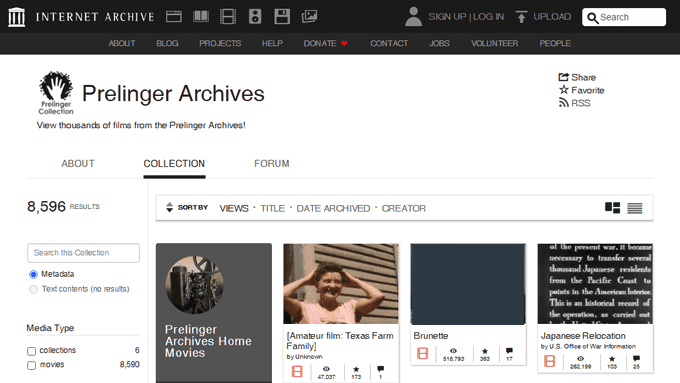The image size is (680, 383).
Task: Sort results by Date Archived
Action: tap(333, 209)
